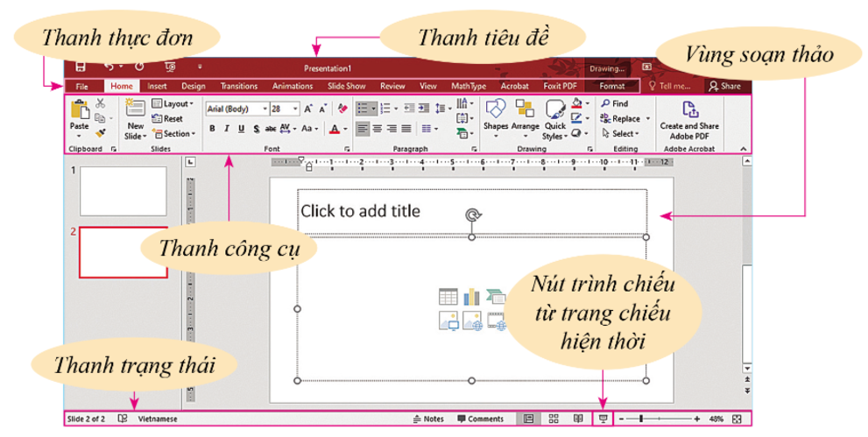868x437 pixels.
Task: Click Create and Share Adobe PDF
Action: (689, 117)
